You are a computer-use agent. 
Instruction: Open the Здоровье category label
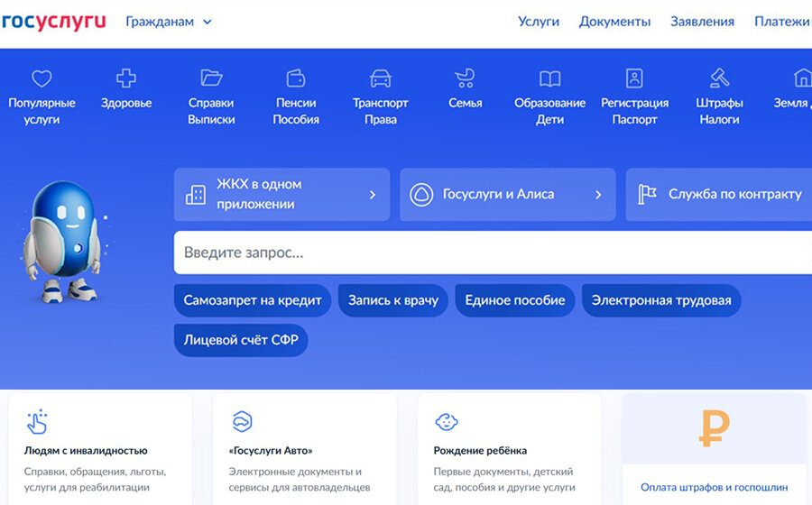click(126, 103)
